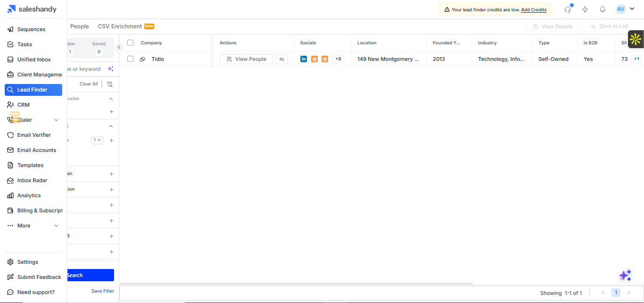This screenshot has width=644, height=303.
Task: Click the plus beside the '1 ×' chip
Action: click(112, 140)
